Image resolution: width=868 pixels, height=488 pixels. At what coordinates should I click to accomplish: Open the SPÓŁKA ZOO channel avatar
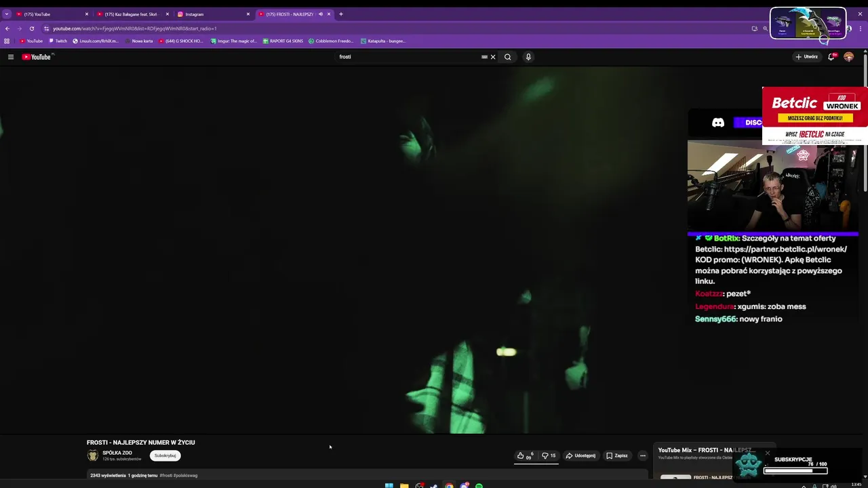[93, 455]
